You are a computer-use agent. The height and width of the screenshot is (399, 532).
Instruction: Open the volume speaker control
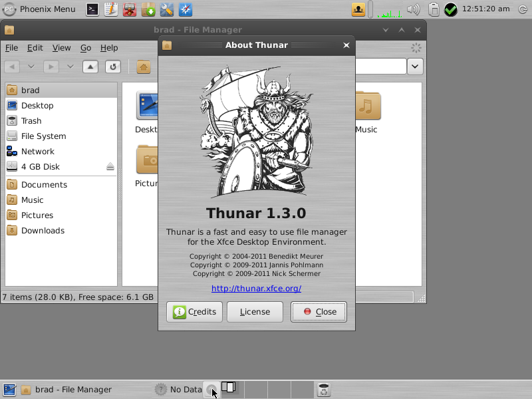413,9
